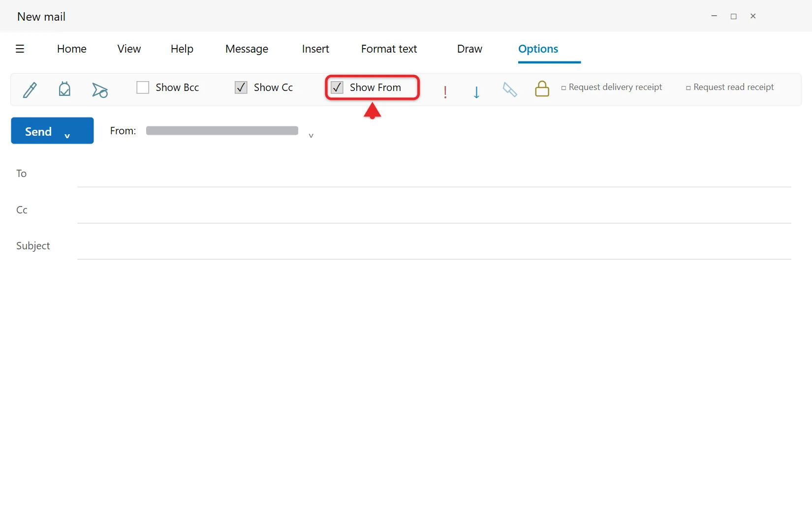Maximize the New mail window
Viewport: 812px width, 509px height.
pyautogui.click(x=733, y=16)
